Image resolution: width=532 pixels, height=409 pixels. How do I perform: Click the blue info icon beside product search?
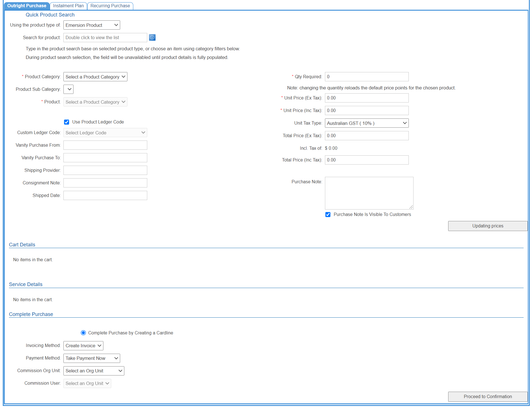[152, 37]
